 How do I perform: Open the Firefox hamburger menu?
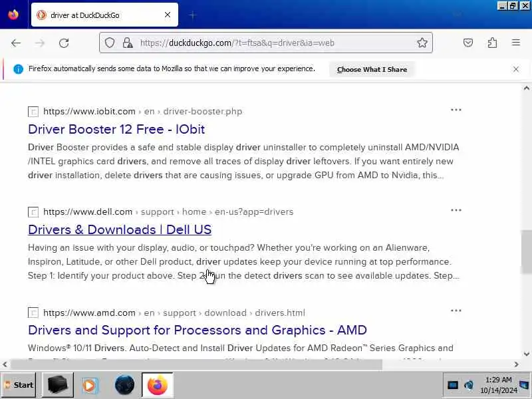(516, 43)
